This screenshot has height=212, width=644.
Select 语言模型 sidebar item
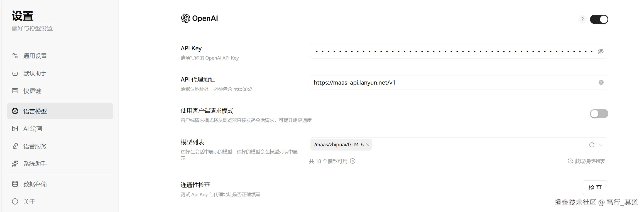[x=60, y=111]
